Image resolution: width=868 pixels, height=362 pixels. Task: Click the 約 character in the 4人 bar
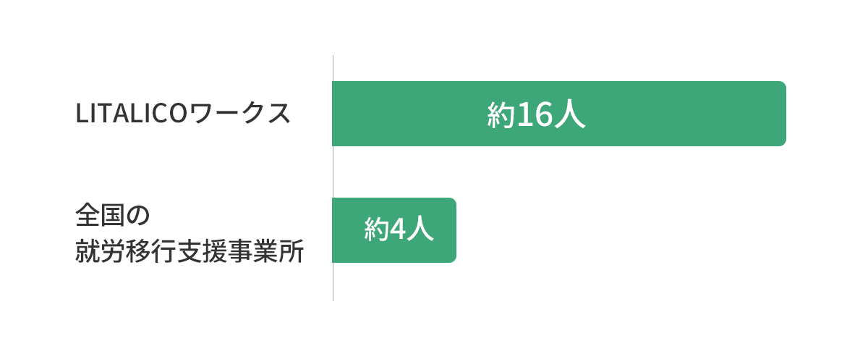[x=376, y=230]
